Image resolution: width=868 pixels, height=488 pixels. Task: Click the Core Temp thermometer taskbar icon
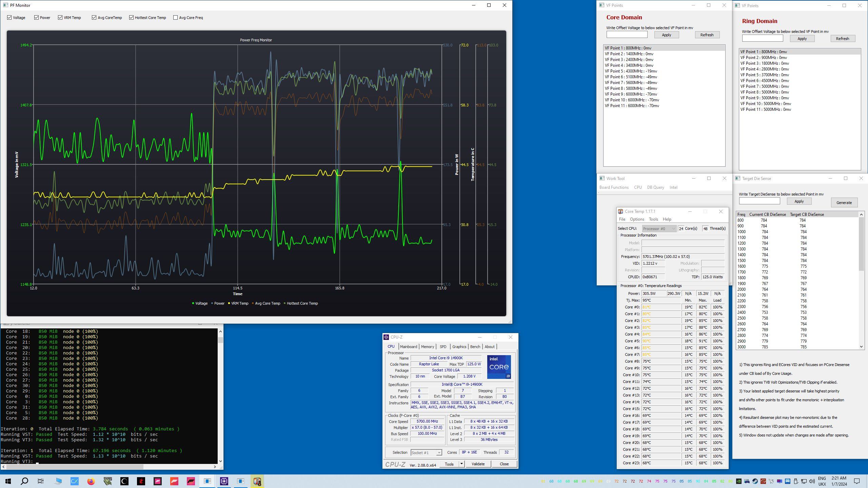(257, 481)
